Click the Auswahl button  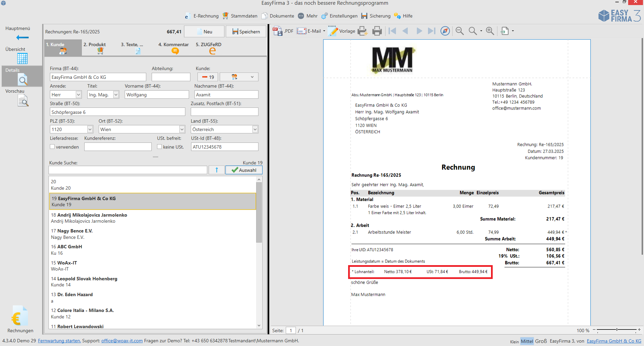point(244,170)
